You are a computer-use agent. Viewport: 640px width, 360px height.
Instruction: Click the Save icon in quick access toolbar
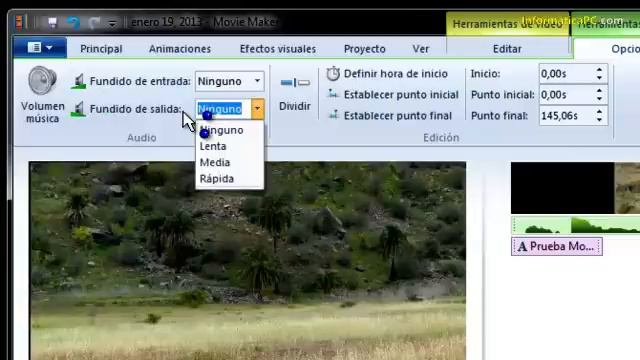[52, 22]
